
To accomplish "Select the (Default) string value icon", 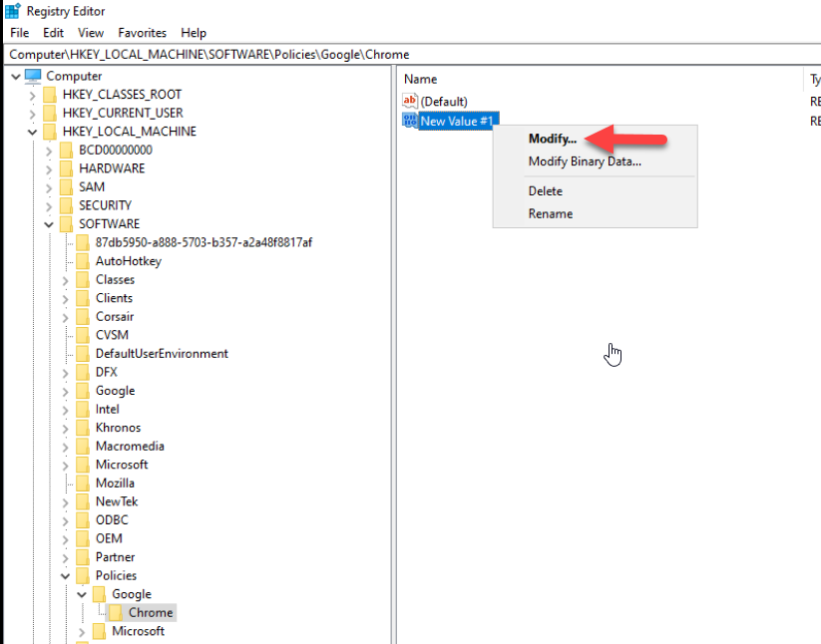I will pyautogui.click(x=410, y=101).
